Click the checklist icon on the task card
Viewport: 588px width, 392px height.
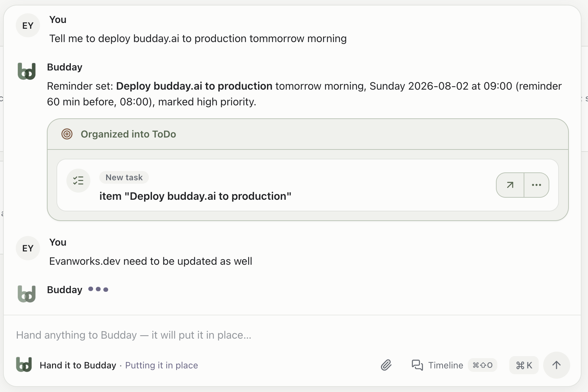click(78, 181)
